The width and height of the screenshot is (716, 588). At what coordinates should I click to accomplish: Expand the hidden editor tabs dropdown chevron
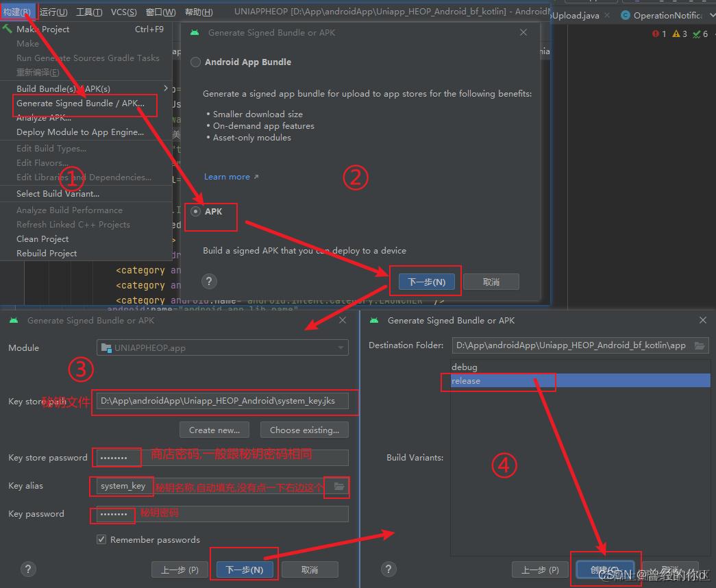tap(712, 16)
